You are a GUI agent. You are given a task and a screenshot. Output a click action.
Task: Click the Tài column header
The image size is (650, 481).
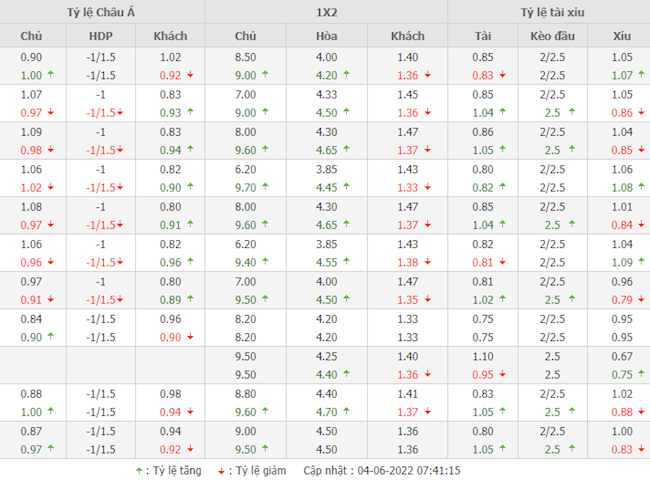[482, 36]
